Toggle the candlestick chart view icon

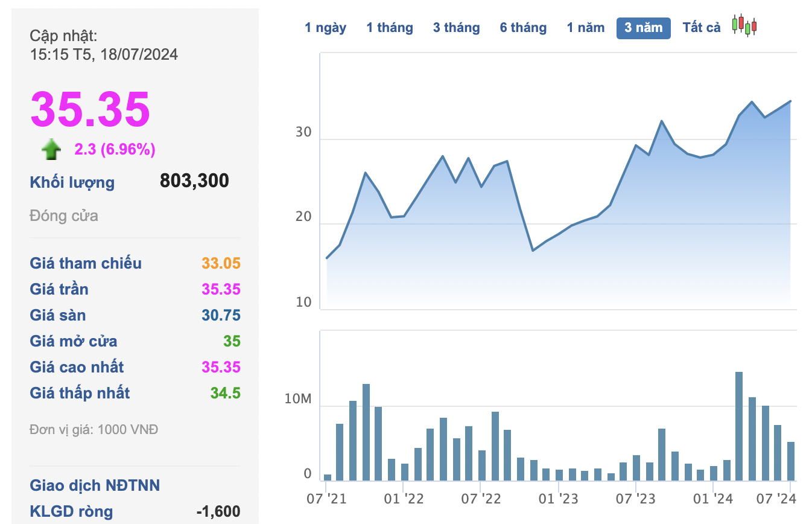[744, 26]
